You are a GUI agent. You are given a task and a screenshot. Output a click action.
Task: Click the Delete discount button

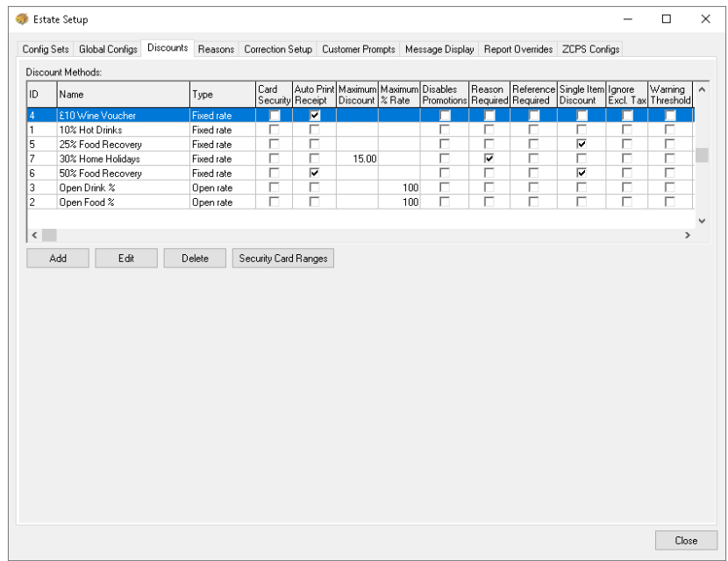(195, 259)
